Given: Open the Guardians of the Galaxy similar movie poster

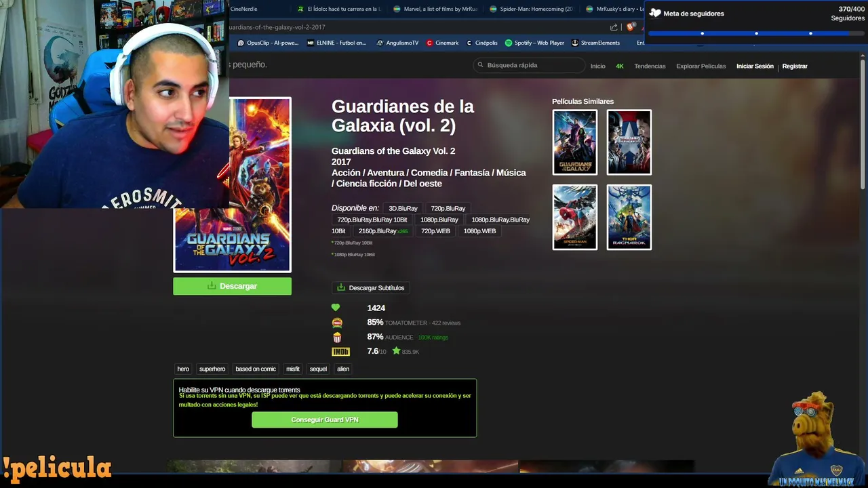Looking at the screenshot, I should (575, 142).
